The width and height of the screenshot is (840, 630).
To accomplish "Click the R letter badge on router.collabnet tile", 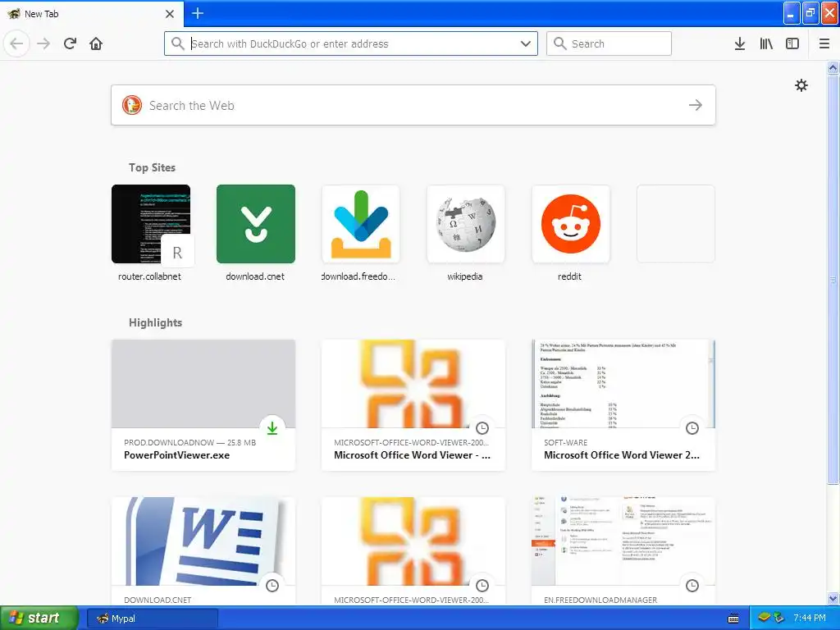I will coord(177,253).
